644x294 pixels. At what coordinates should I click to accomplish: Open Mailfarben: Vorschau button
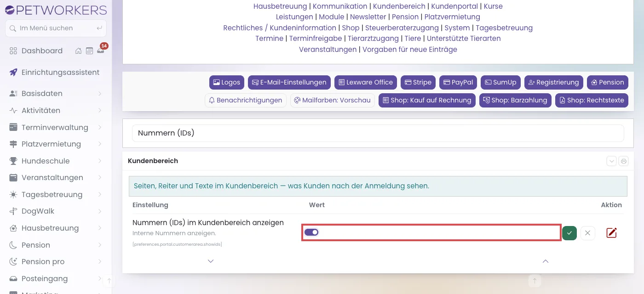[333, 100]
